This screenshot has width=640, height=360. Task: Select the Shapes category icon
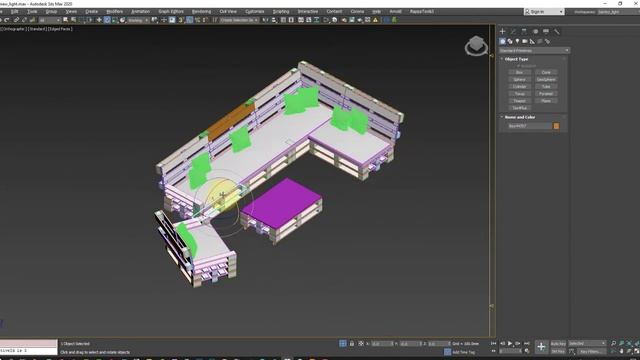point(510,41)
